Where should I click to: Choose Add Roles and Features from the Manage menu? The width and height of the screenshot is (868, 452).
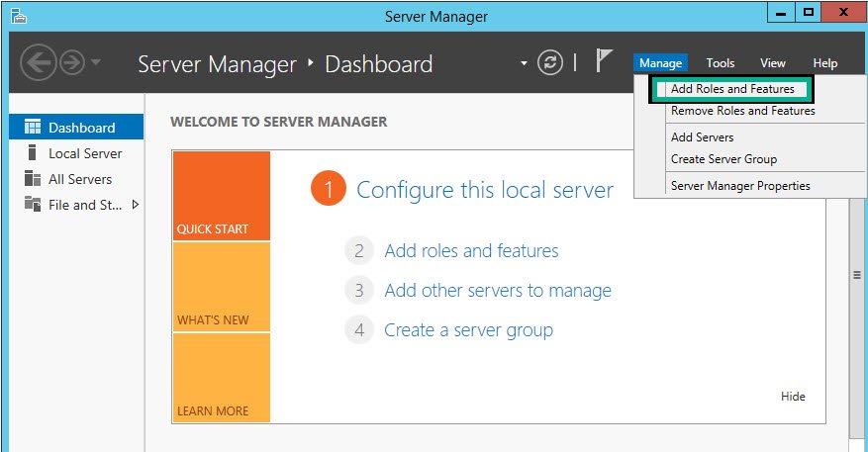pyautogui.click(x=731, y=89)
